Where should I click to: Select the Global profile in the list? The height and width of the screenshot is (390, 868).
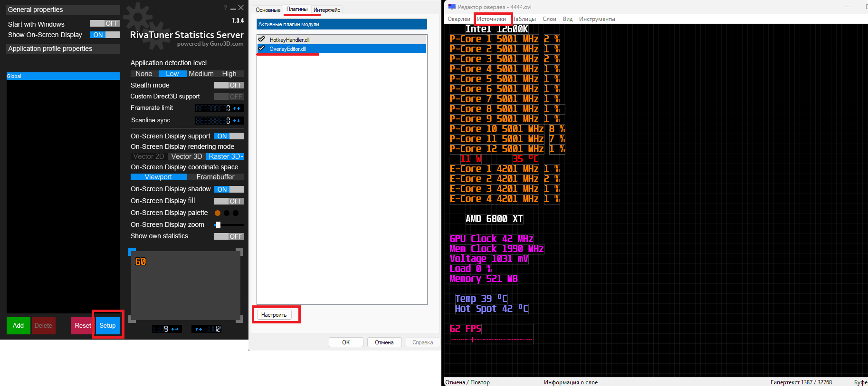click(x=63, y=76)
